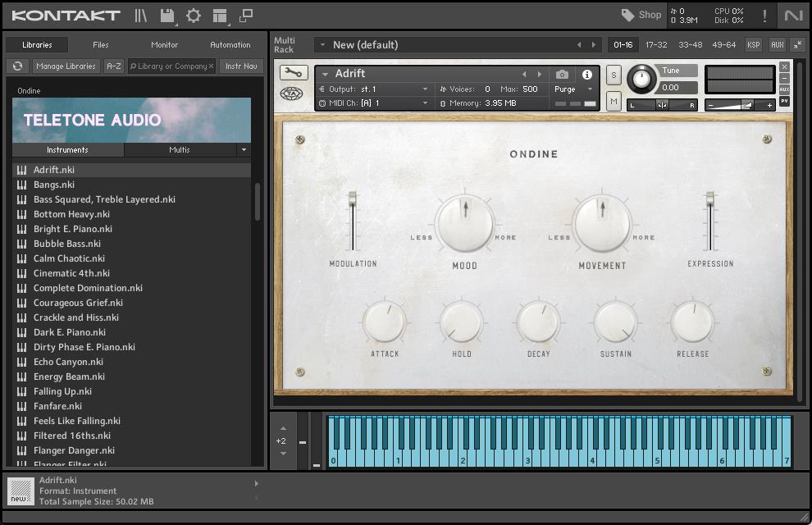Screen dimensions: 812x525
Task: Open the Multi Rack preset dropdown
Action: [x=322, y=45]
